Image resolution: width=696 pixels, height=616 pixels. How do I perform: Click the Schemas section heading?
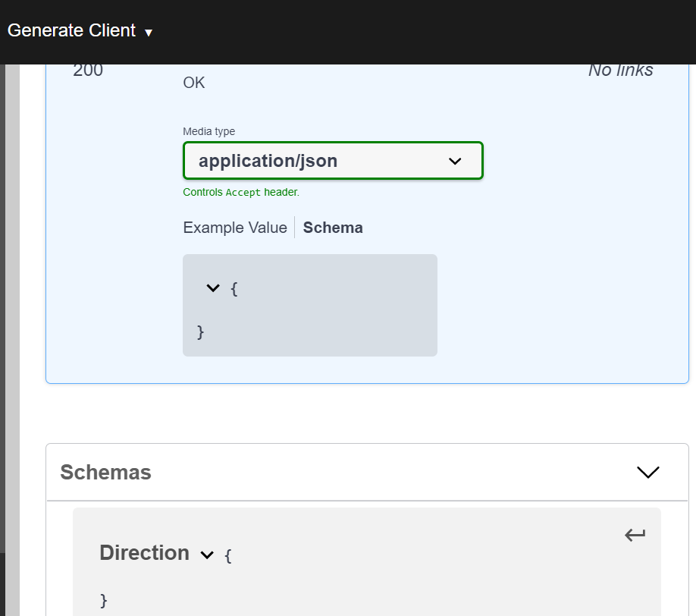105,472
